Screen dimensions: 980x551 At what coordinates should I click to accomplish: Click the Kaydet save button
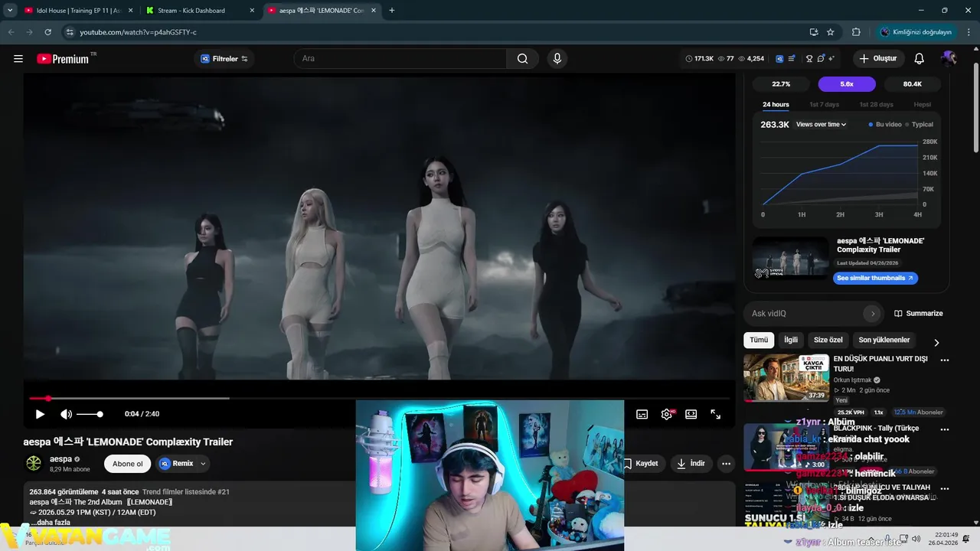[641, 463]
